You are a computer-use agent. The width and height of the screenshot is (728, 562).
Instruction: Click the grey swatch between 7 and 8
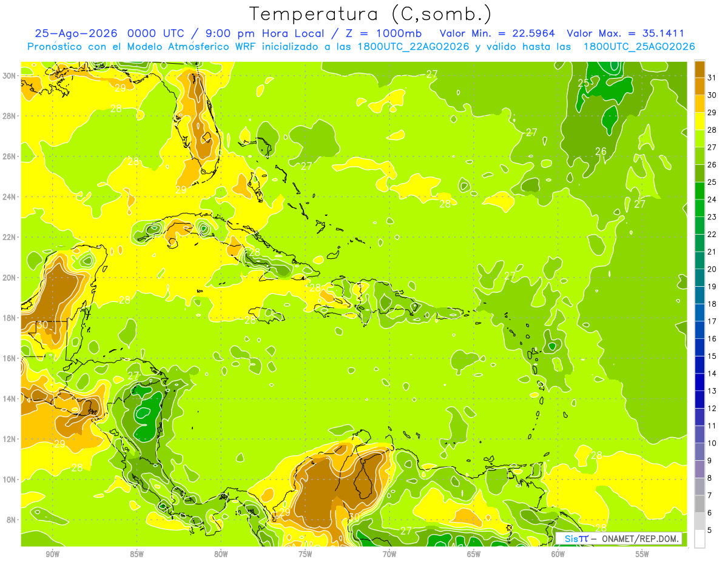tap(699, 487)
